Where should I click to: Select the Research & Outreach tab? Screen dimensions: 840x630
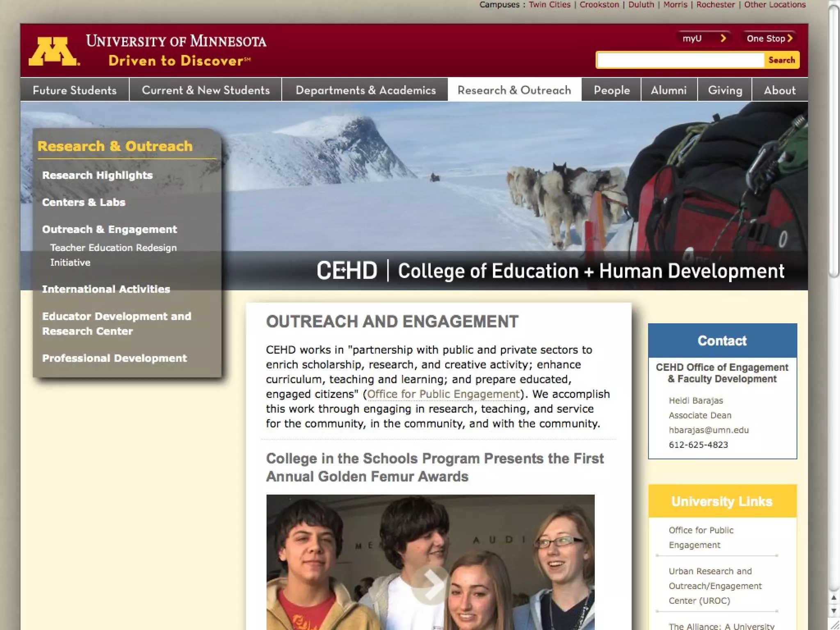click(x=514, y=90)
